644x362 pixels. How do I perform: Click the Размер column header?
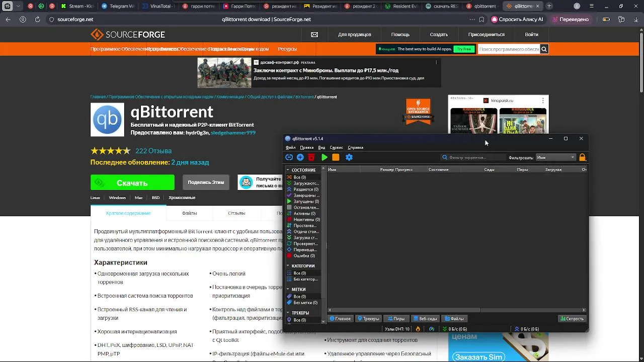tap(386, 169)
